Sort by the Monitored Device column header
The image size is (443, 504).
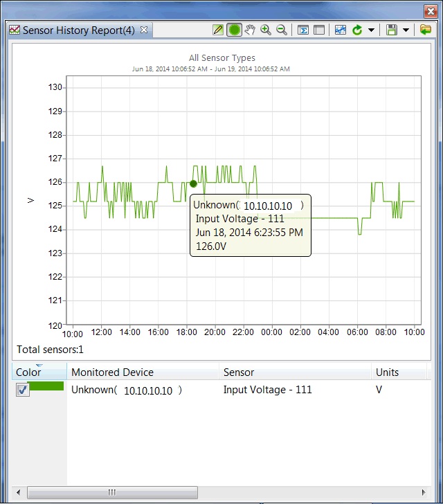[143, 372]
